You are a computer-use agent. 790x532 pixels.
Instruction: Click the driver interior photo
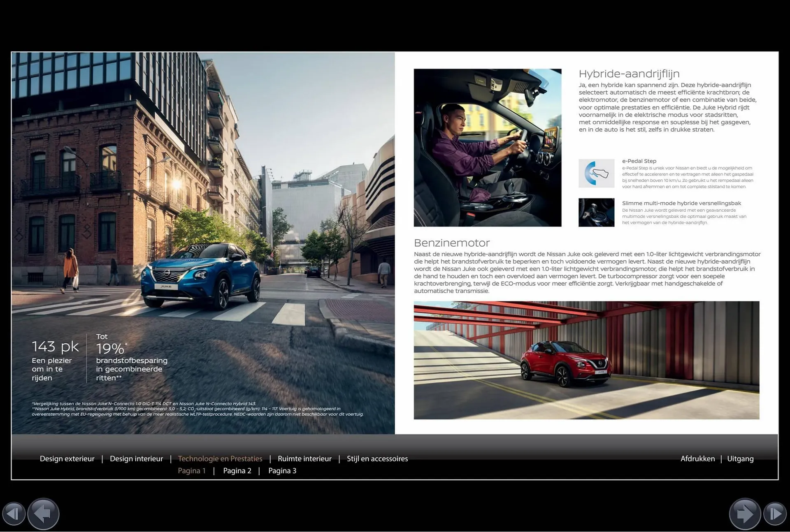click(x=488, y=148)
